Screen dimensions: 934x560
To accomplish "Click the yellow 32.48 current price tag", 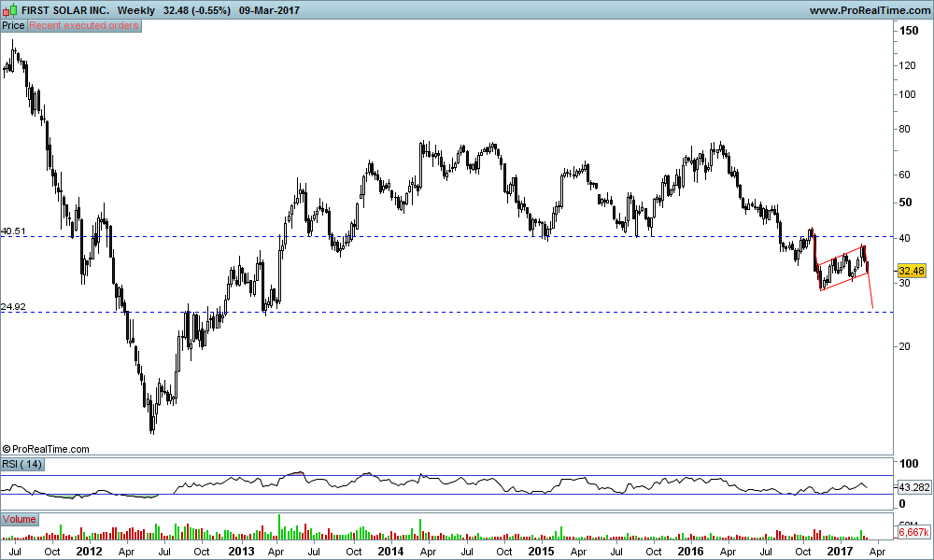I will (x=912, y=271).
